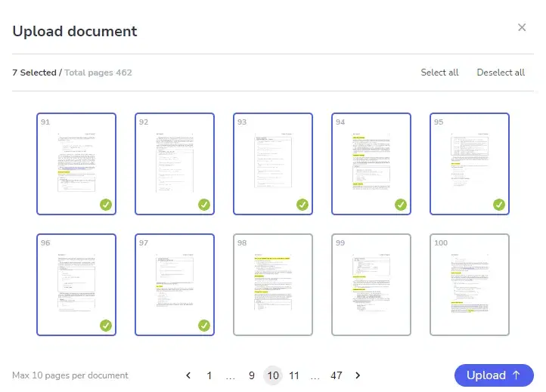
Task: Select page 100 thumbnail
Action: click(x=470, y=285)
